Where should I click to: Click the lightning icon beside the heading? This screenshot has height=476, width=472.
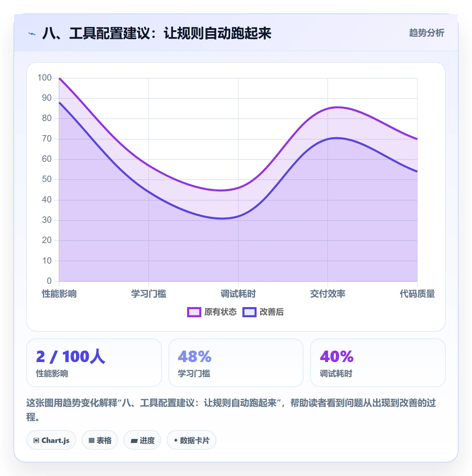(32, 34)
